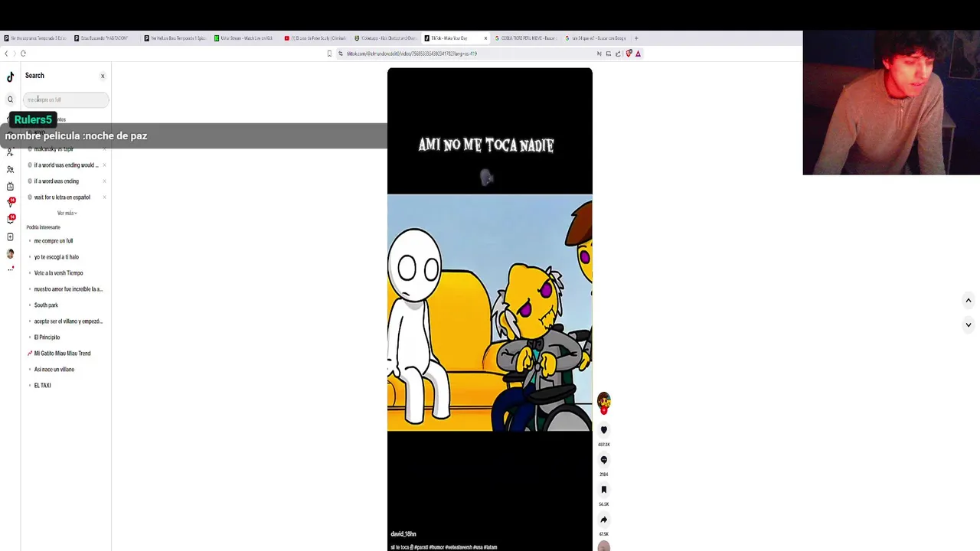Open the Activity inbox icon with badge
980x551 pixels.
[10, 220]
